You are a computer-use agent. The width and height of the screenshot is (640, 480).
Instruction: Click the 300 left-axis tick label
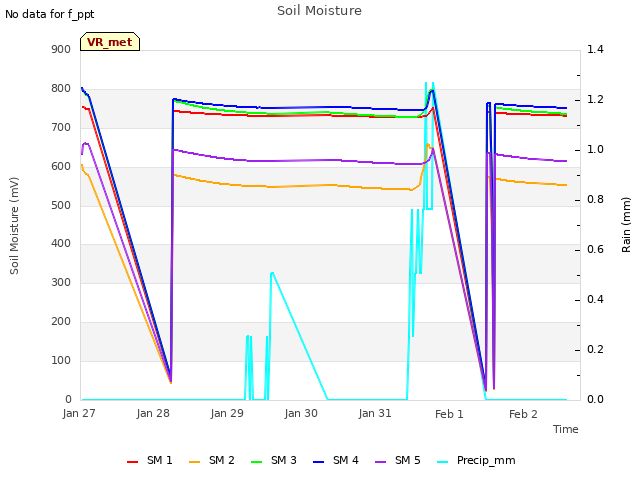[x=61, y=282]
